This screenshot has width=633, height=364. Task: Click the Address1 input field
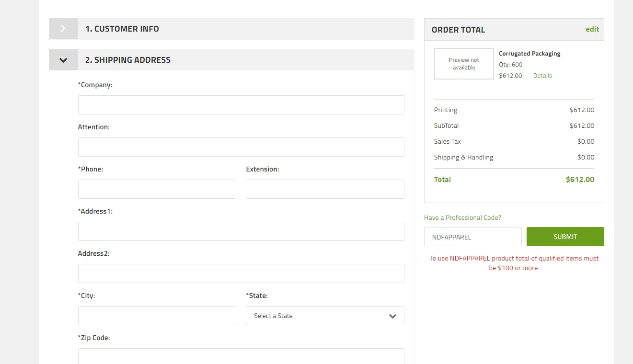[241, 231]
